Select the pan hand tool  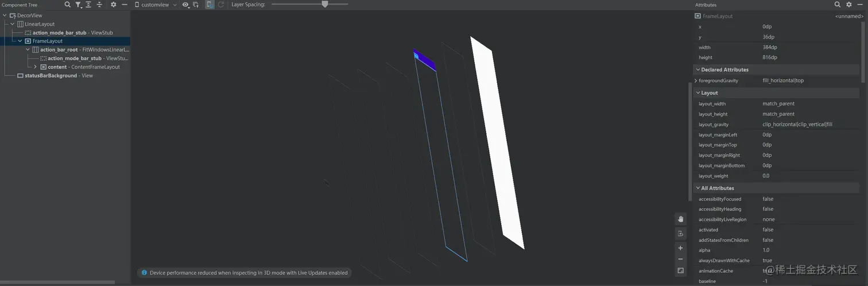click(680, 219)
